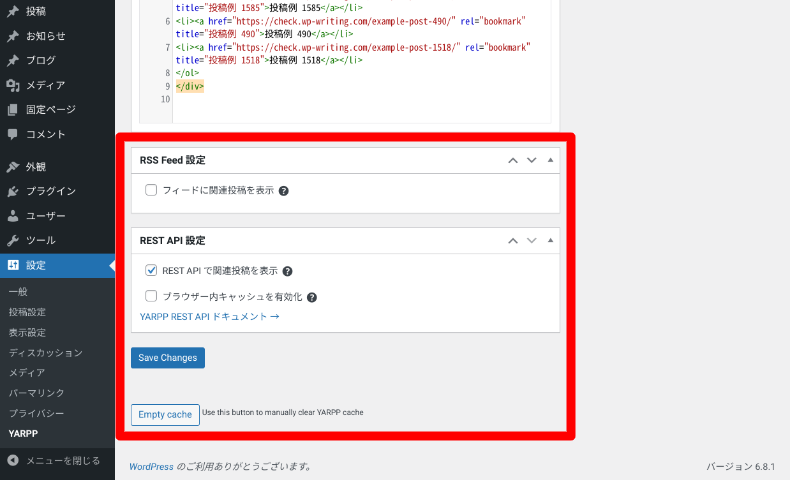Screen dimensions: 790x480
Task: Click the ユーザー person icon
Action: point(13,216)
